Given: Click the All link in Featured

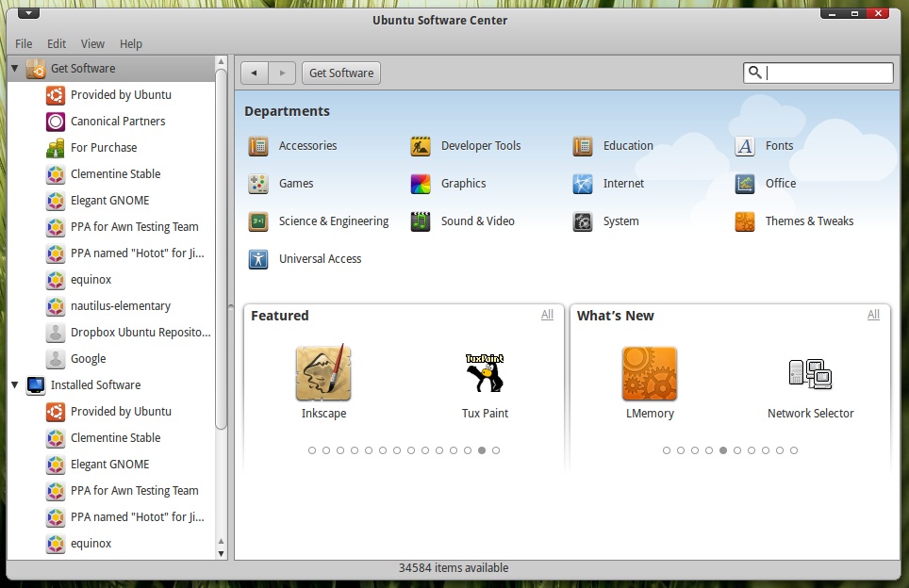Looking at the screenshot, I should pos(547,315).
